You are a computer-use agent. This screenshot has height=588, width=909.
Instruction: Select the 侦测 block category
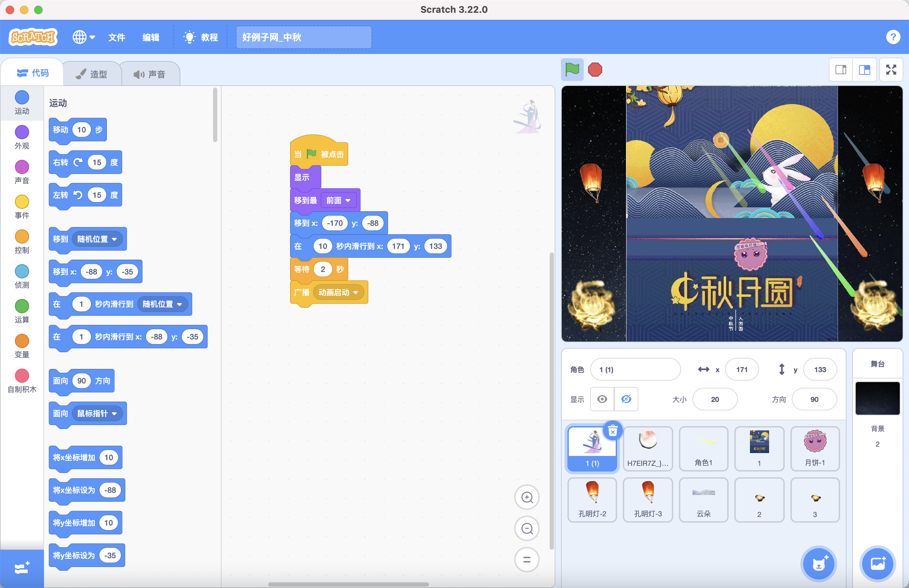point(22,276)
